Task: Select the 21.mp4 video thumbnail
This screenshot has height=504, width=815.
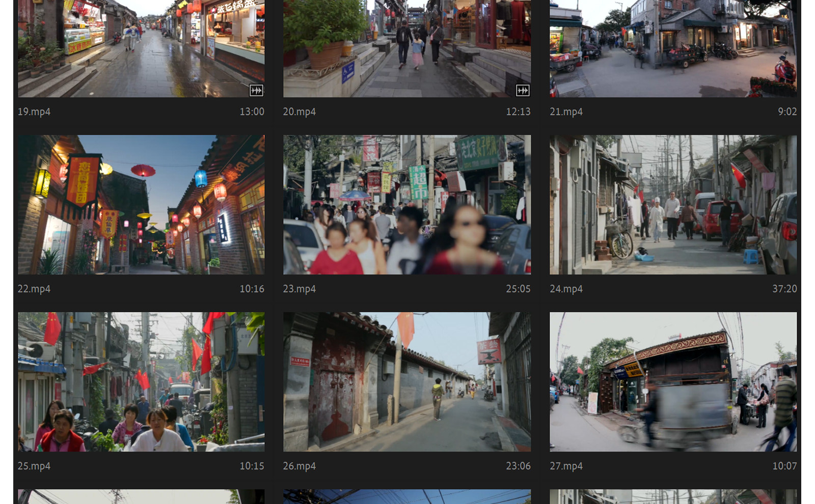Action: (673, 48)
